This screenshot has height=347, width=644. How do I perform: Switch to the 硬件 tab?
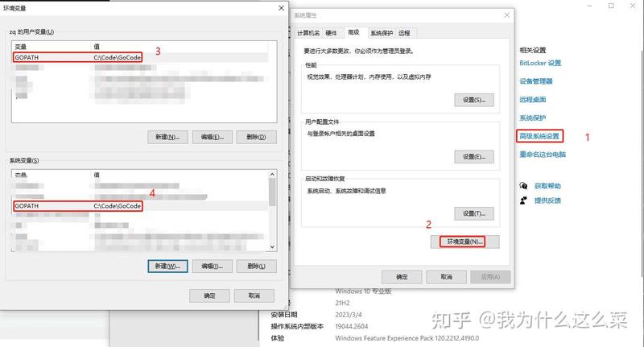click(x=332, y=33)
